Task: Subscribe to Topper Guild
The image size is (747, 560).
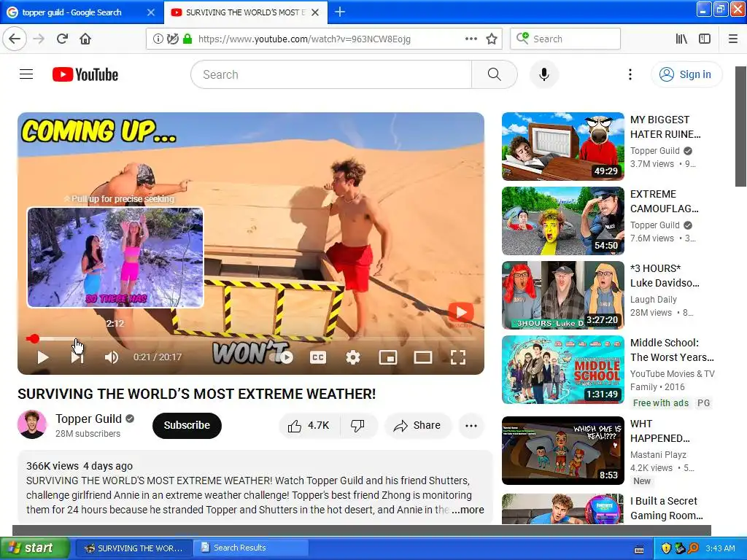Action: 187,425
